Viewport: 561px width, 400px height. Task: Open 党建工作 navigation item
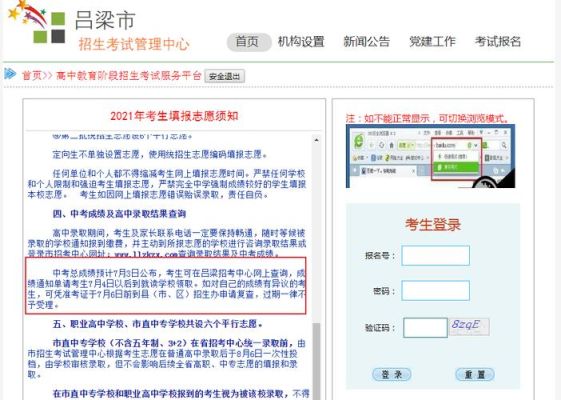pos(432,42)
